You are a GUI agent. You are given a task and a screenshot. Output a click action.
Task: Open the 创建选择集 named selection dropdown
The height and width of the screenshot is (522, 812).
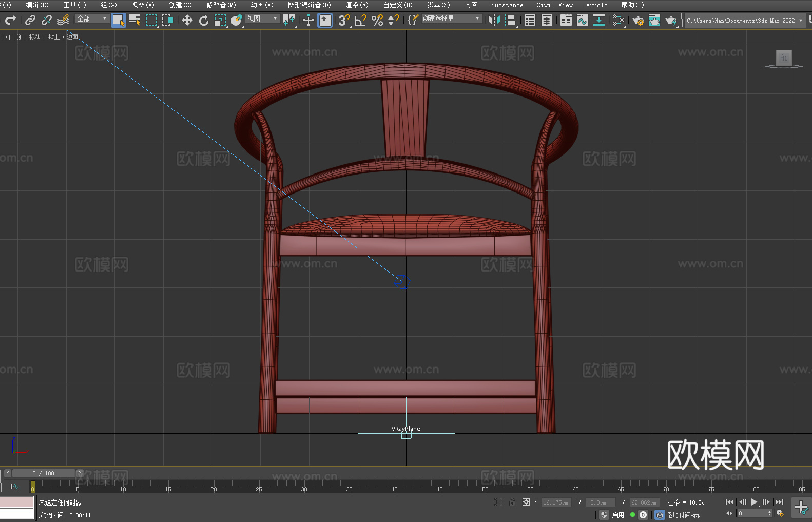[452, 18]
